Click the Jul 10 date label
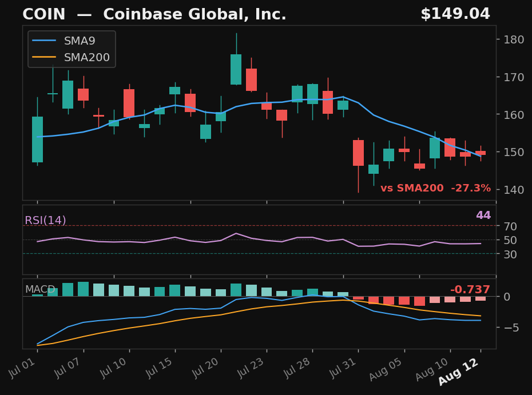The height and width of the screenshot is (395, 532). (x=113, y=368)
